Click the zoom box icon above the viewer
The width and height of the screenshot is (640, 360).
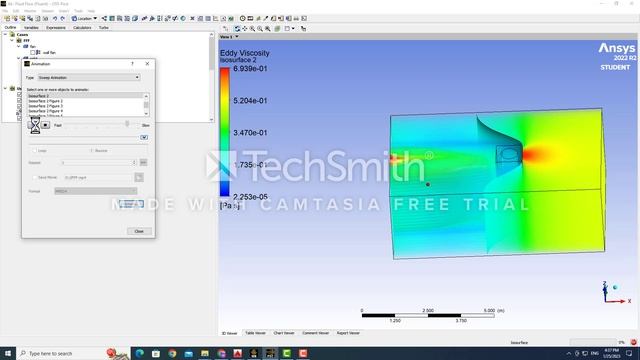pyautogui.click(x=260, y=29)
